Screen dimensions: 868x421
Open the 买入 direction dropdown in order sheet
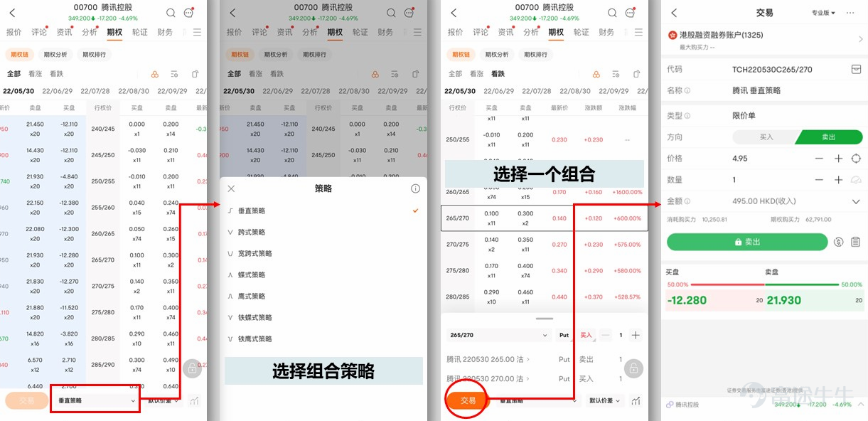coord(586,335)
